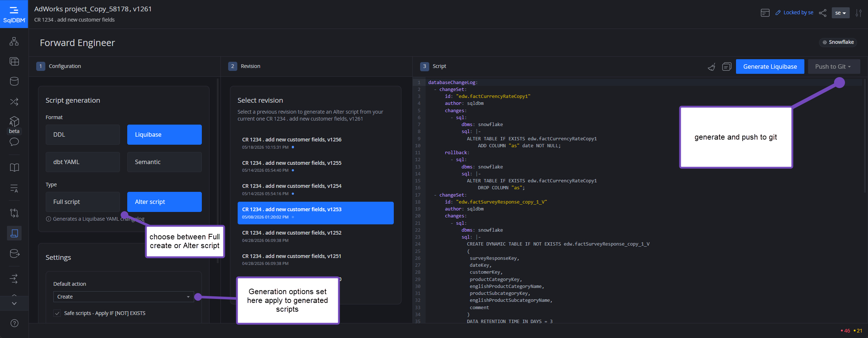This screenshot has height=338, width=868.
Task: Select the dbt YAML format option
Action: 83,162
